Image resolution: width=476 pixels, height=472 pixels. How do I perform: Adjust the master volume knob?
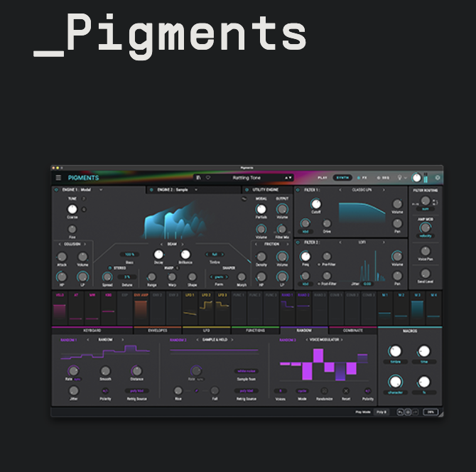[x=416, y=178]
